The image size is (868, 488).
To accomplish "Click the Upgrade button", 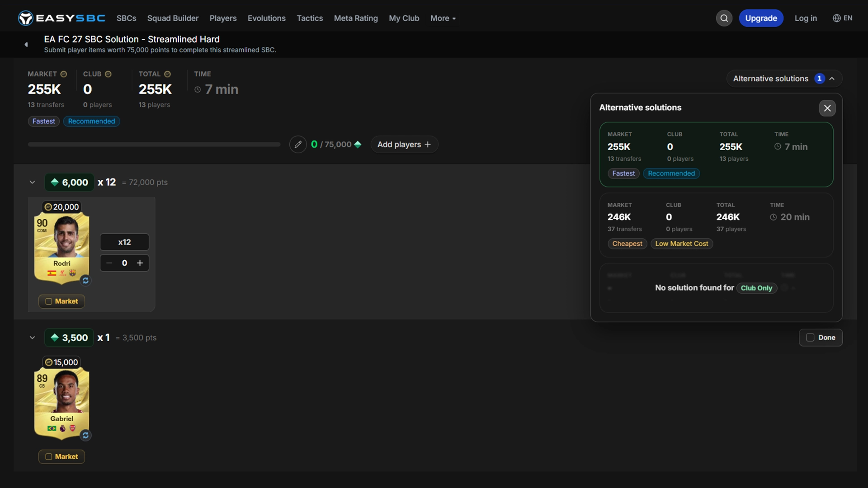I will 761,18.
